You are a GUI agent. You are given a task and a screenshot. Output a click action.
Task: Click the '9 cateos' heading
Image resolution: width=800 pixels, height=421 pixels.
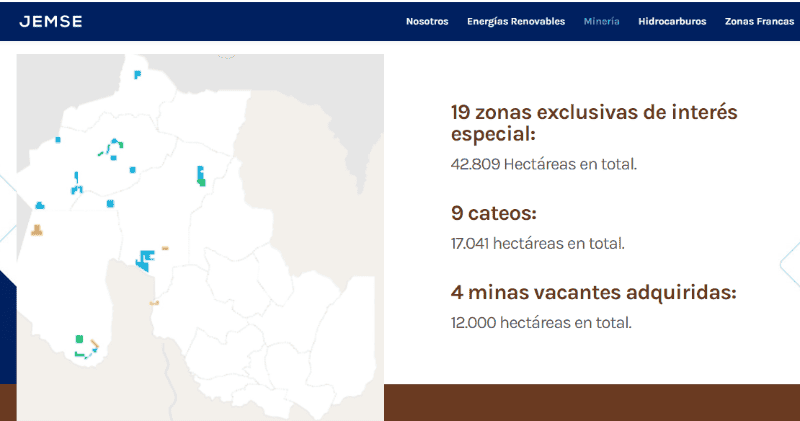pos(494,213)
